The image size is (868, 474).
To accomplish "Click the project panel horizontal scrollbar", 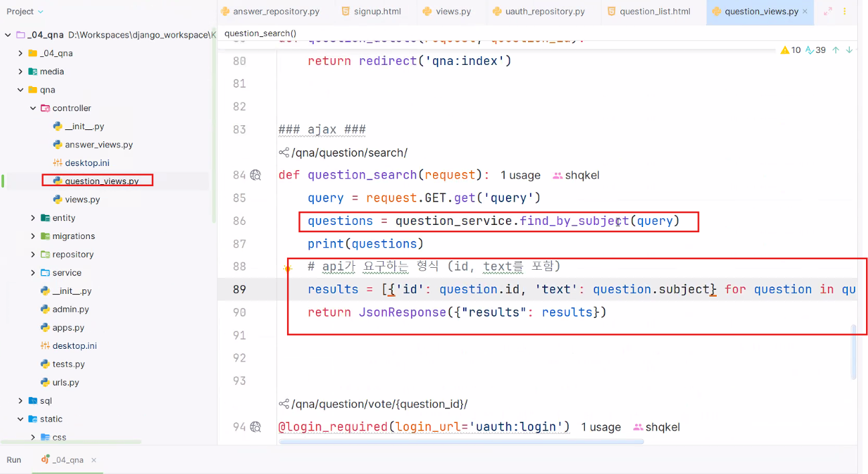I will tap(71, 442).
